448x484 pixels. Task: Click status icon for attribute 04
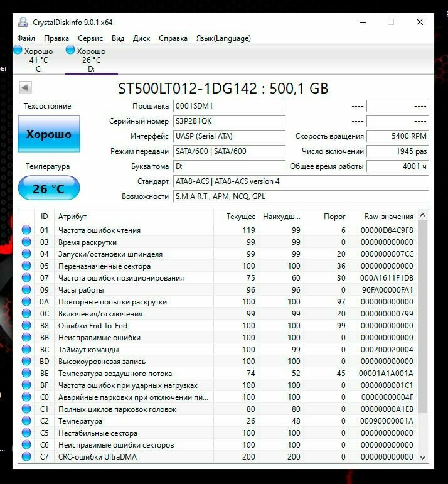26,254
